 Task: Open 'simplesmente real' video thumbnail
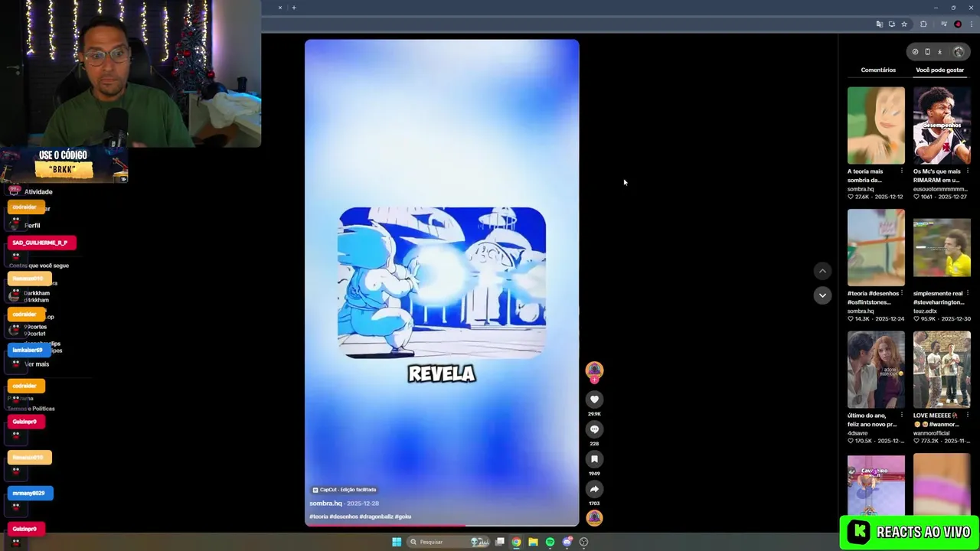click(942, 248)
